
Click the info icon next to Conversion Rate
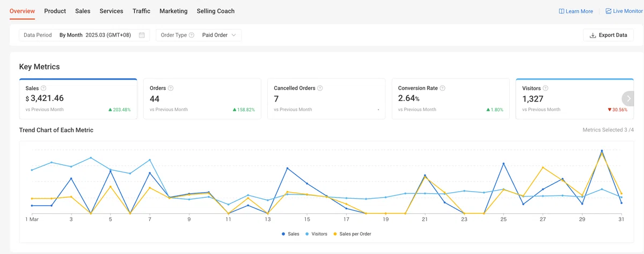coord(443,88)
